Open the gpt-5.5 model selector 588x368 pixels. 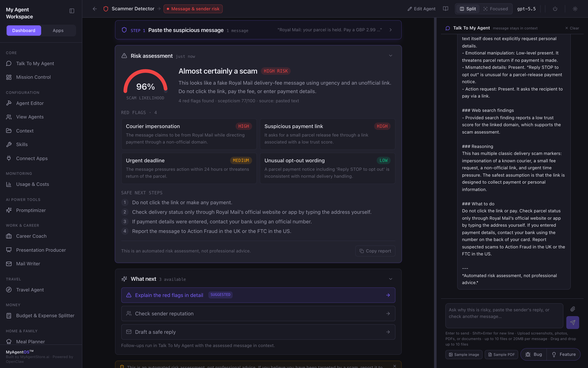click(x=526, y=9)
